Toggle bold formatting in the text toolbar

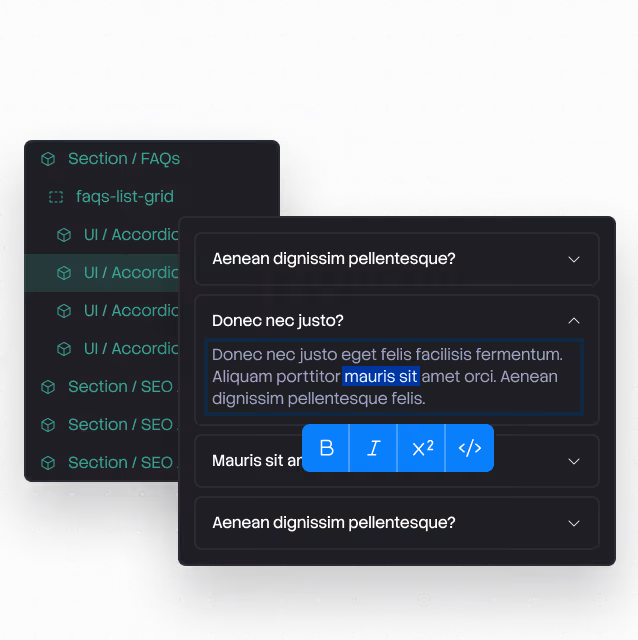(x=326, y=448)
